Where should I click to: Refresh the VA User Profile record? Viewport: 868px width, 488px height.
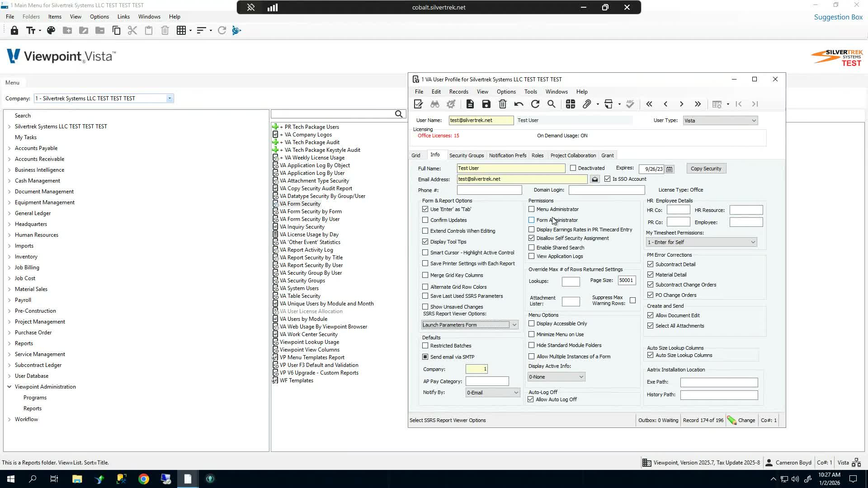pyautogui.click(x=535, y=104)
